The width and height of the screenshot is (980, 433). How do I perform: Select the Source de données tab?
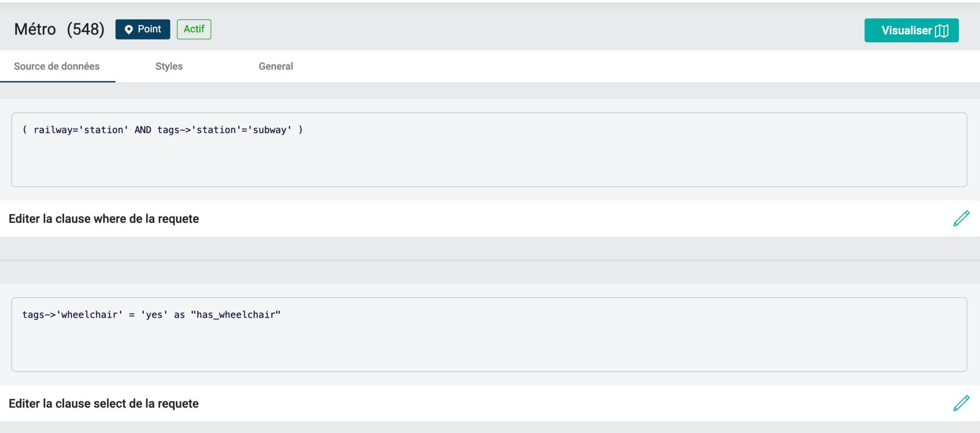click(x=57, y=67)
